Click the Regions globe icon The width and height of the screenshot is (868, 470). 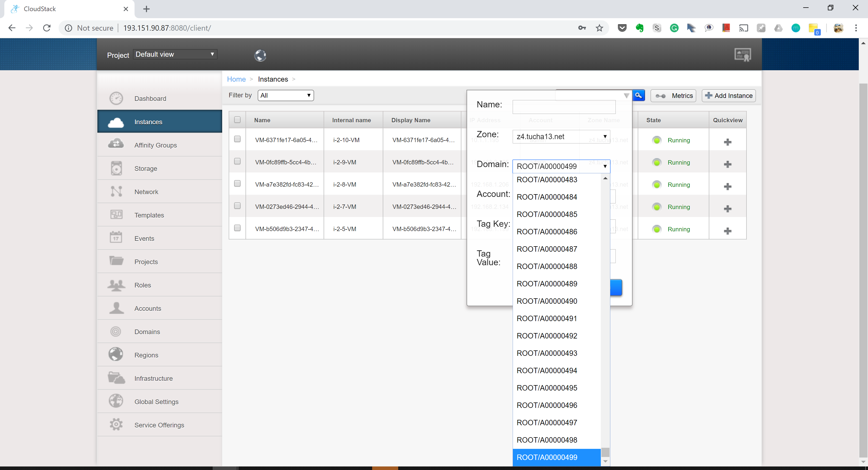coord(116,354)
